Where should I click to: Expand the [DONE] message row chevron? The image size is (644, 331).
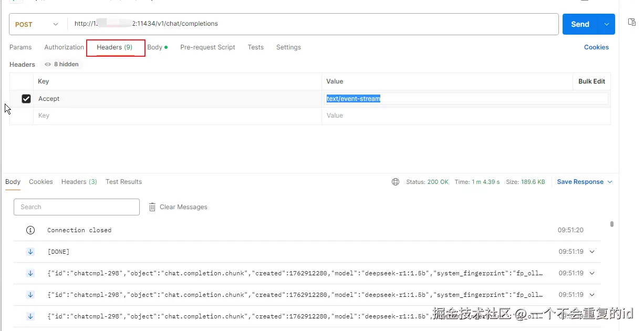tap(592, 252)
